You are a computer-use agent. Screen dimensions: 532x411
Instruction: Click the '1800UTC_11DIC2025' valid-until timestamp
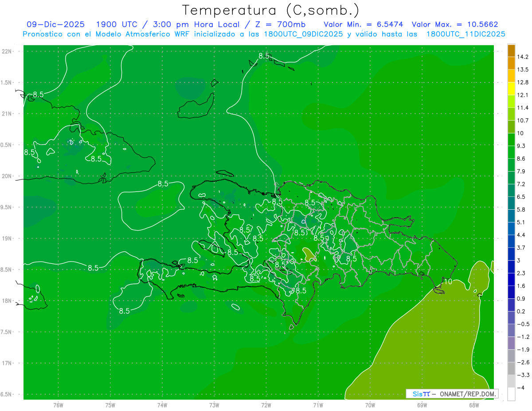click(x=466, y=34)
